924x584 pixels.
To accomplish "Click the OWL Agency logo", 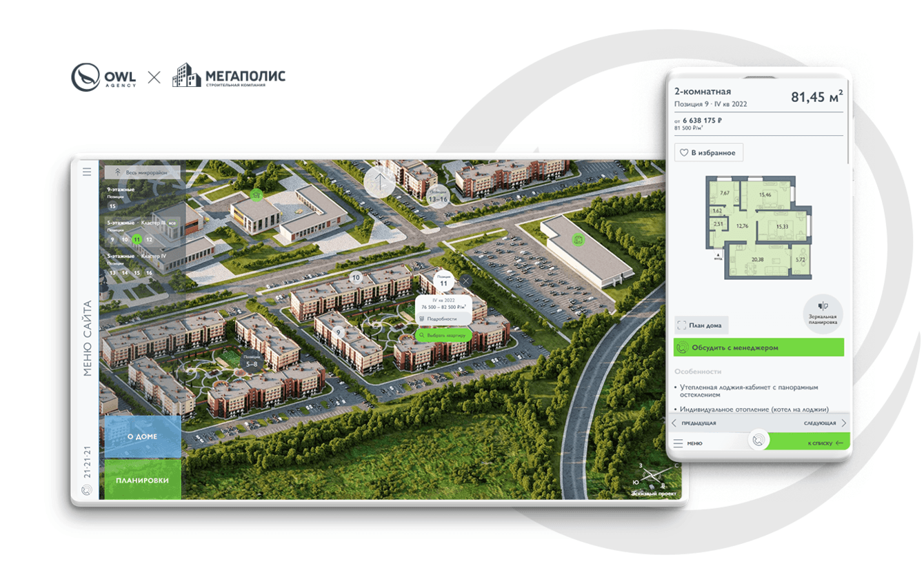I will pos(104,77).
